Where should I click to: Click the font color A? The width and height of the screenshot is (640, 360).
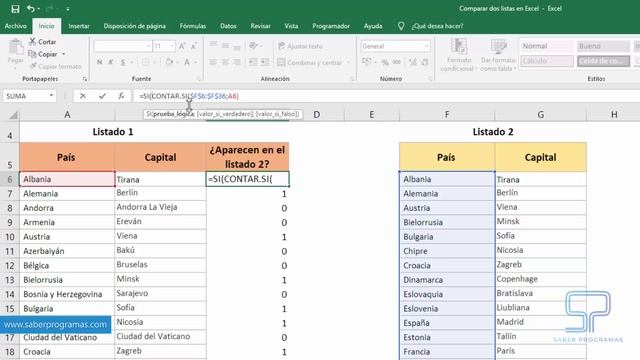[x=187, y=62]
